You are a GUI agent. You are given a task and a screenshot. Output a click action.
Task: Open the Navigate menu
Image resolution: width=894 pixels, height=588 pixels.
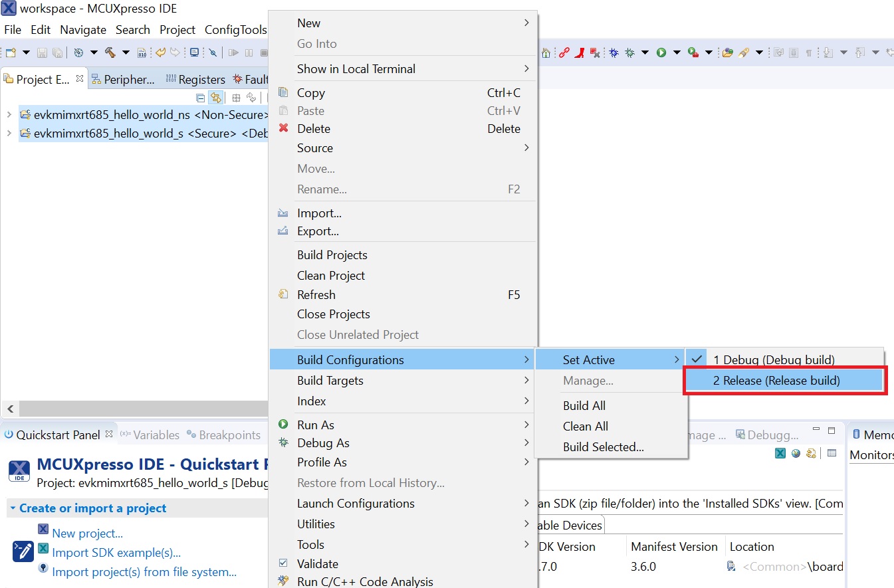tap(83, 30)
